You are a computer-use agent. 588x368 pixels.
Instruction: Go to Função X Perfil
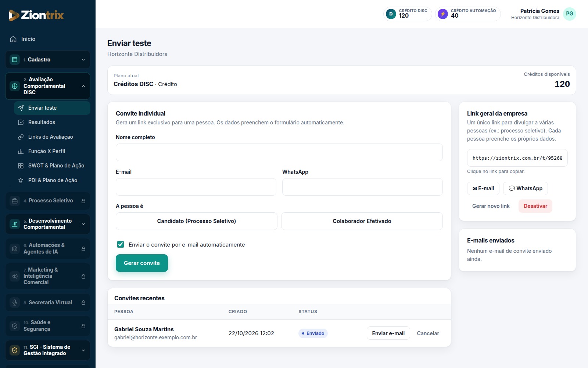pyautogui.click(x=52, y=151)
